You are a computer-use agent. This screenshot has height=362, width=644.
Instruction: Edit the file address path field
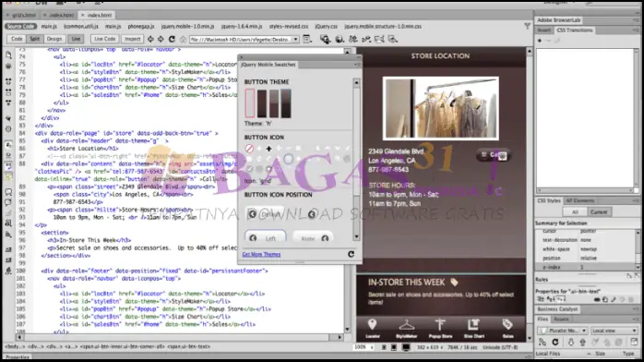pos(240,40)
